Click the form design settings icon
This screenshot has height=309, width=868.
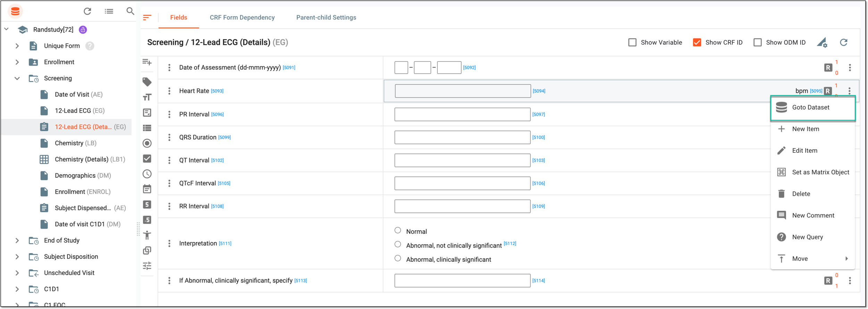822,42
